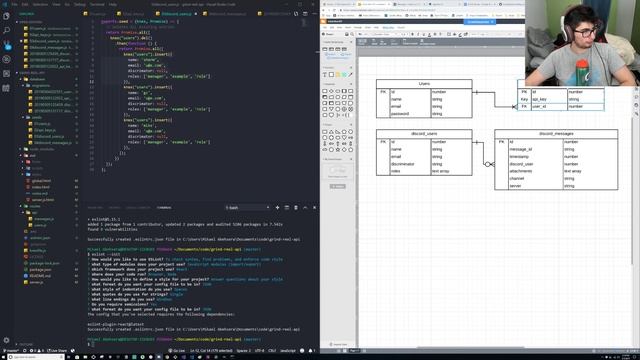Click the split editor icon
Image resolution: width=640 pixels, height=360 pixels.
pos(305,13)
